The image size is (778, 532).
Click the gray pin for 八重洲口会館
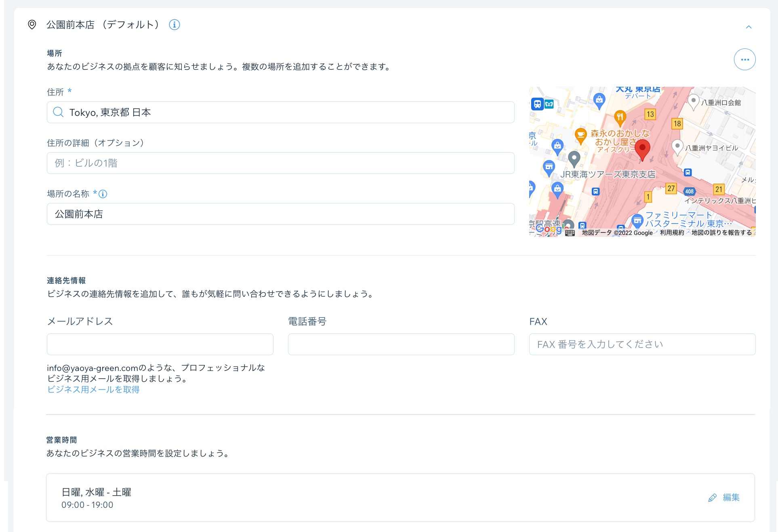click(x=693, y=102)
